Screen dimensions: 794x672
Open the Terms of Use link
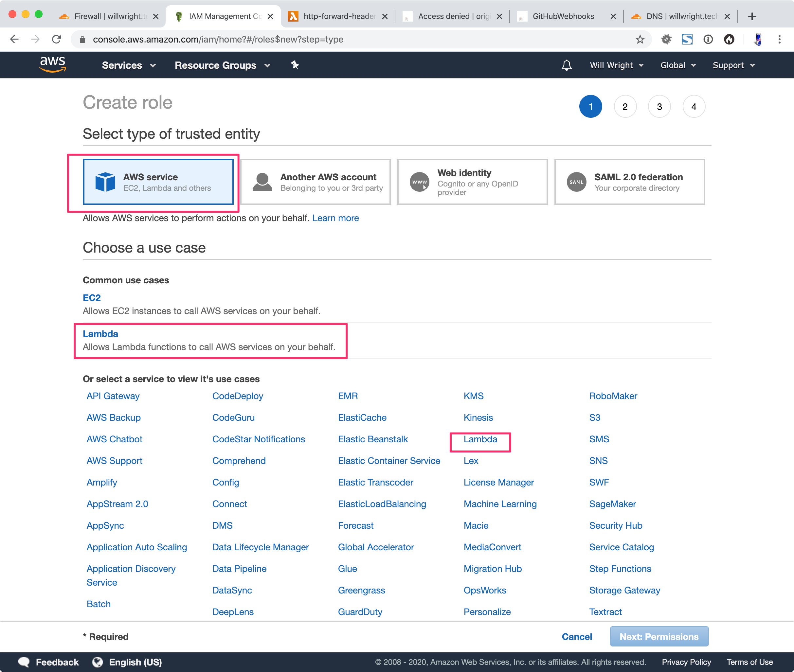coord(749,662)
